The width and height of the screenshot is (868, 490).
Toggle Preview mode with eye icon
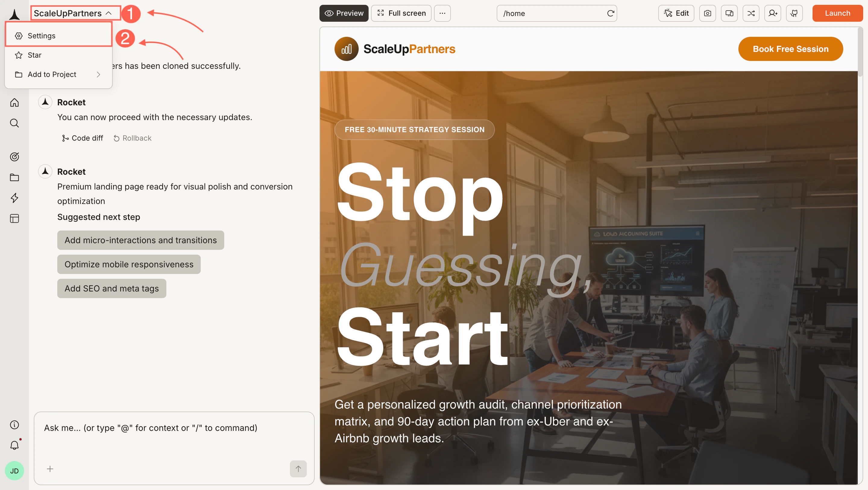pyautogui.click(x=344, y=13)
